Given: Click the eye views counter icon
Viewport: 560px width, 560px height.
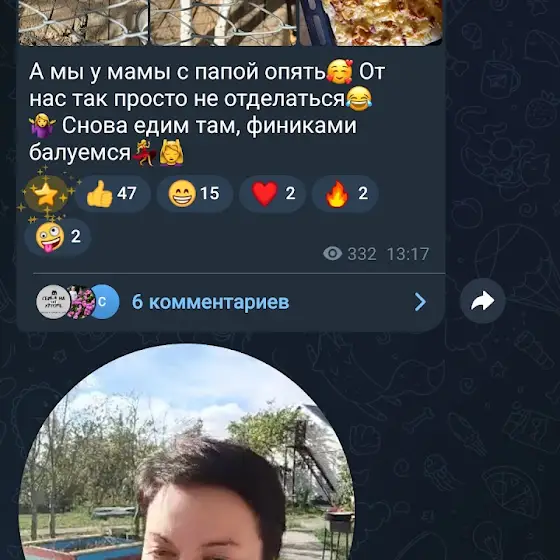Looking at the screenshot, I should [x=332, y=254].
